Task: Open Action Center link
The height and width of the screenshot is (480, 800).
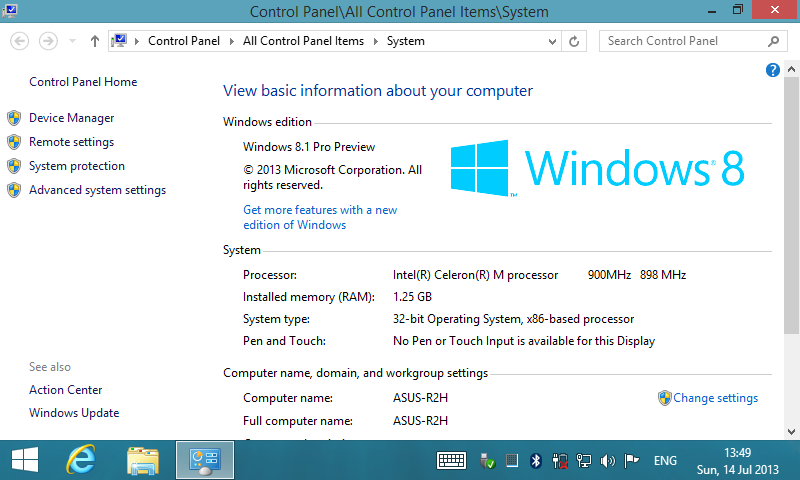Action: [x=65, y=390]
